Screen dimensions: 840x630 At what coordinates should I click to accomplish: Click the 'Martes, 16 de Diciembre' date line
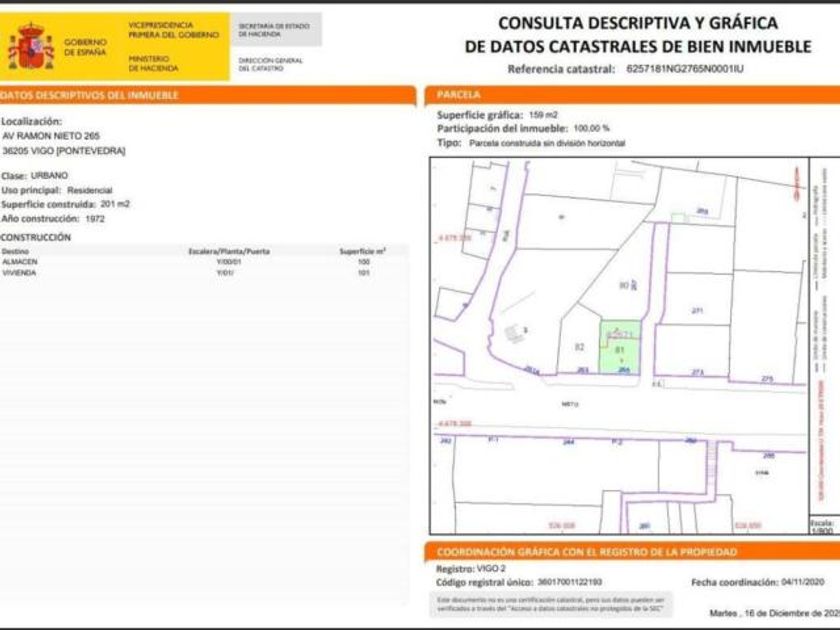775,613
